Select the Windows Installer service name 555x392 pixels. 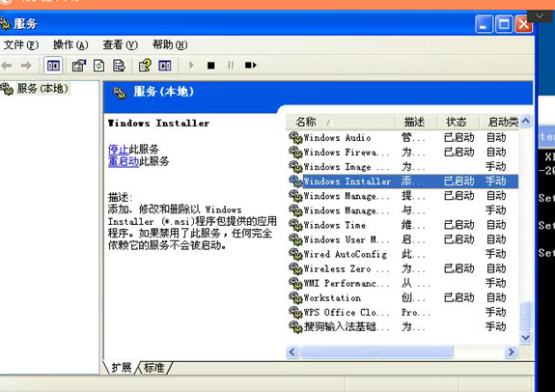point(347,182)
